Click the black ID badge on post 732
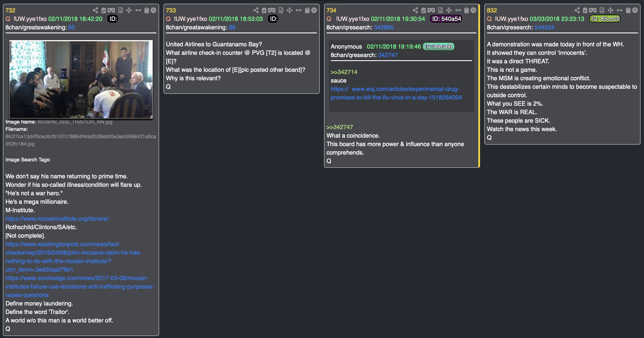The image size is (644, 338). click(113, 19)
